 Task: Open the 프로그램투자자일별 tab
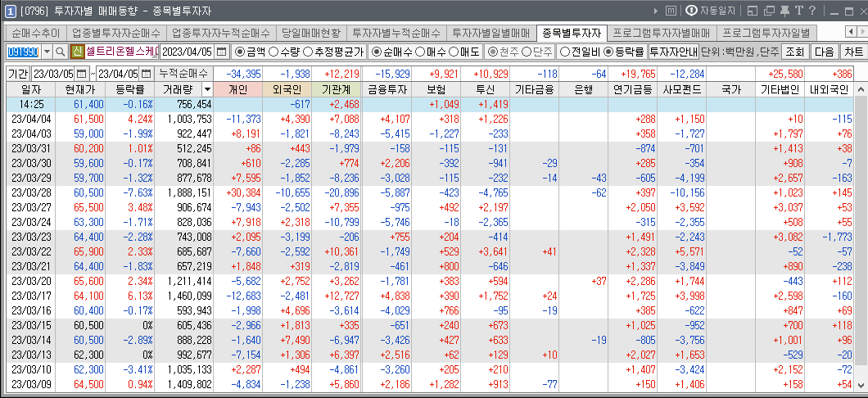click(766, 34)
